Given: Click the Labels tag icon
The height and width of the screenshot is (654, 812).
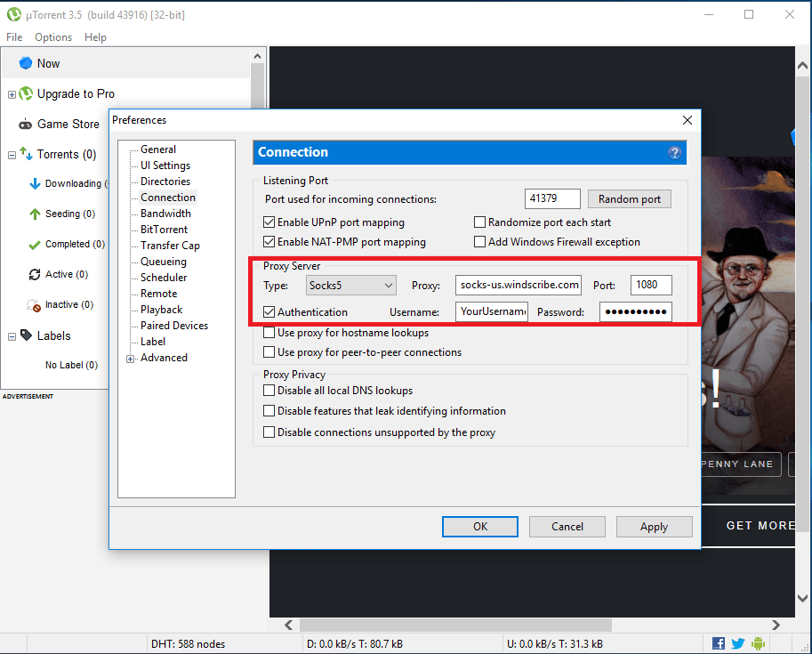Looking at the screenshot, I should tap(26, 335).
